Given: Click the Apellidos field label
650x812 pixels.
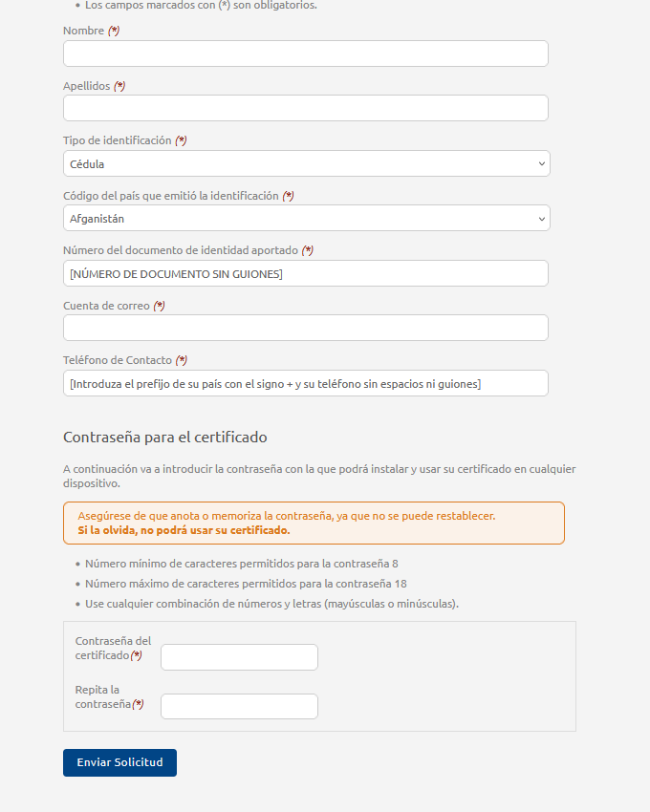Looking at the screenshot, I should tap(87, 86).
